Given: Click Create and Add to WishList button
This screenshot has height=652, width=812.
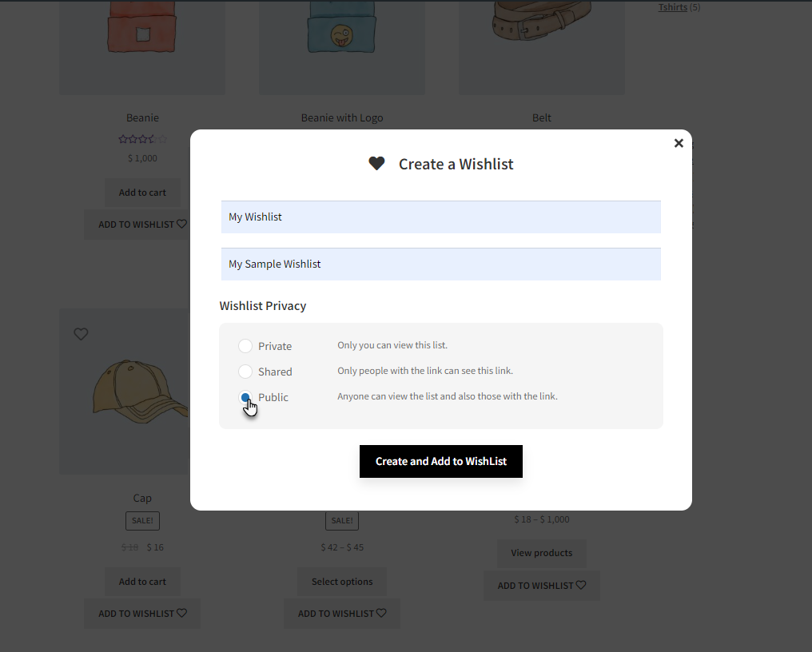Looking at the screenshot, I should pyautogui.click(x=440, y=461).
